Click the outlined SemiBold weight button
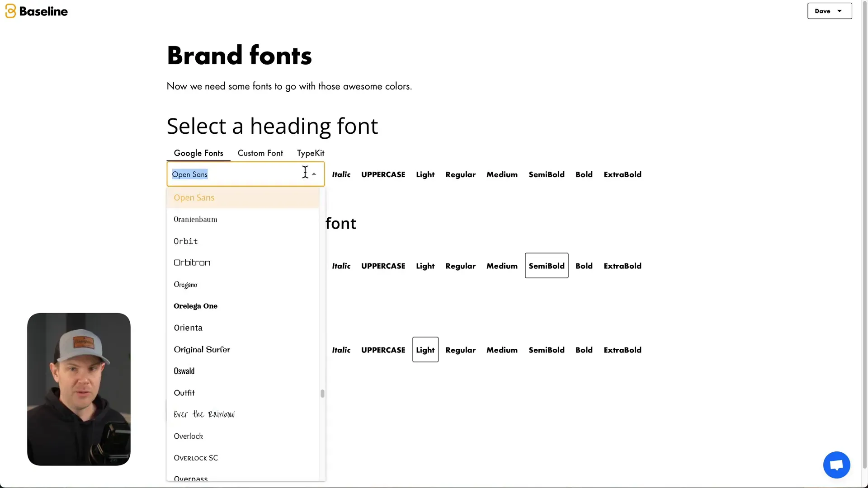The image size is (868, 488). click(546, 266)
